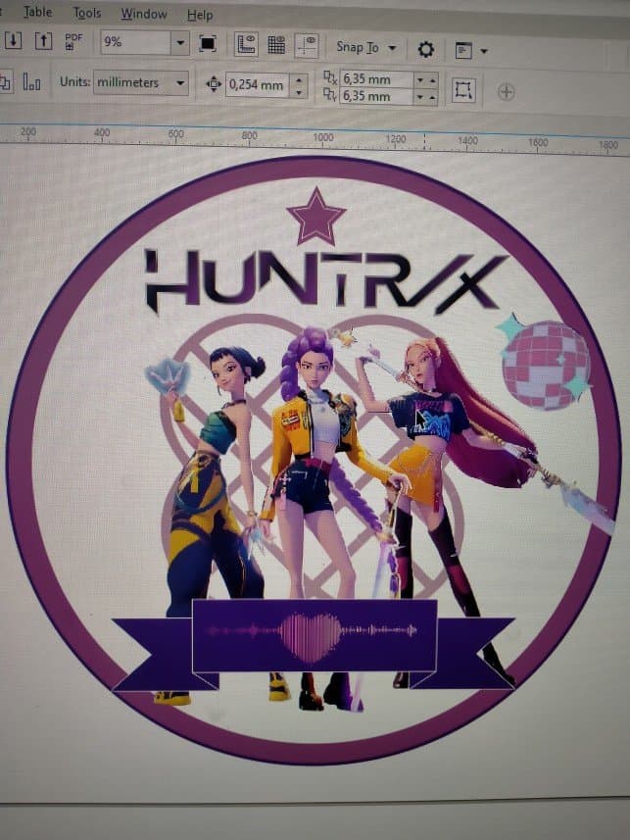This screenshot has height=840, width=630.
Task: Expand the Units millimeters dropdown
Action: coord(180,83)
